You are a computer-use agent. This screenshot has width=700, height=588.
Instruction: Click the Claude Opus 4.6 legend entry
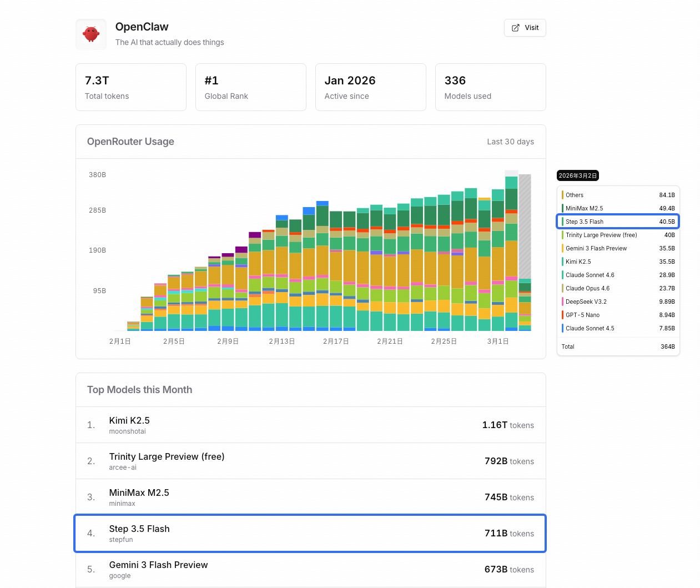587,288
